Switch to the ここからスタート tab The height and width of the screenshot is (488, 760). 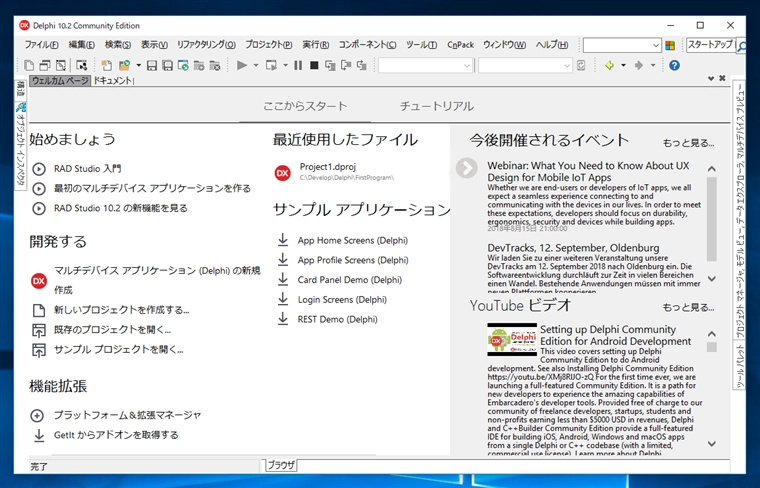point(305,106)
